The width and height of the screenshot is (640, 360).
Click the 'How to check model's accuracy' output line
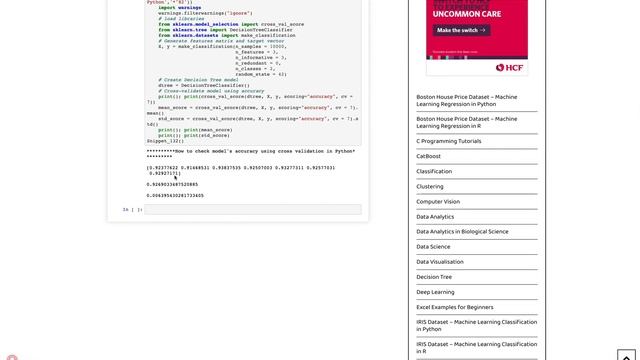pyautogui.click(x=251, y=154)
